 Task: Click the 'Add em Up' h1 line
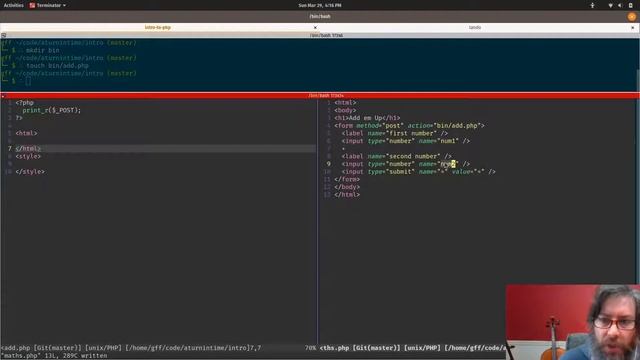[x=367, y=118]
